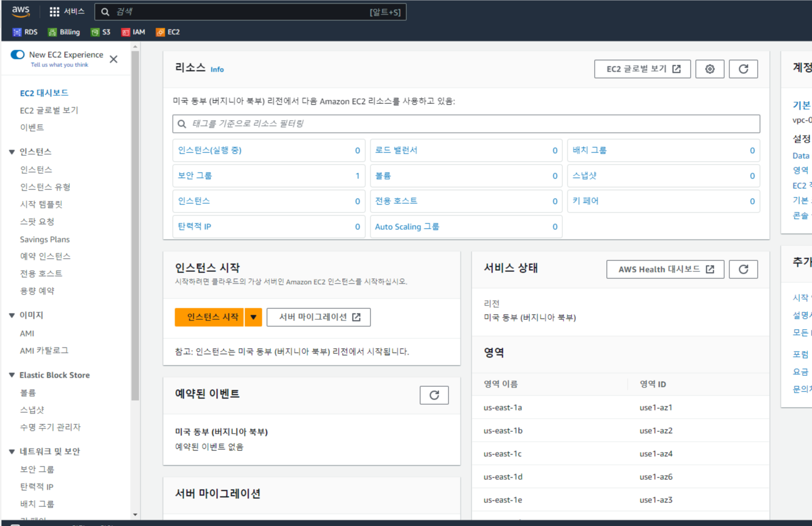Click the top search field
Screen dimensions: 812x526
(250, 12)
